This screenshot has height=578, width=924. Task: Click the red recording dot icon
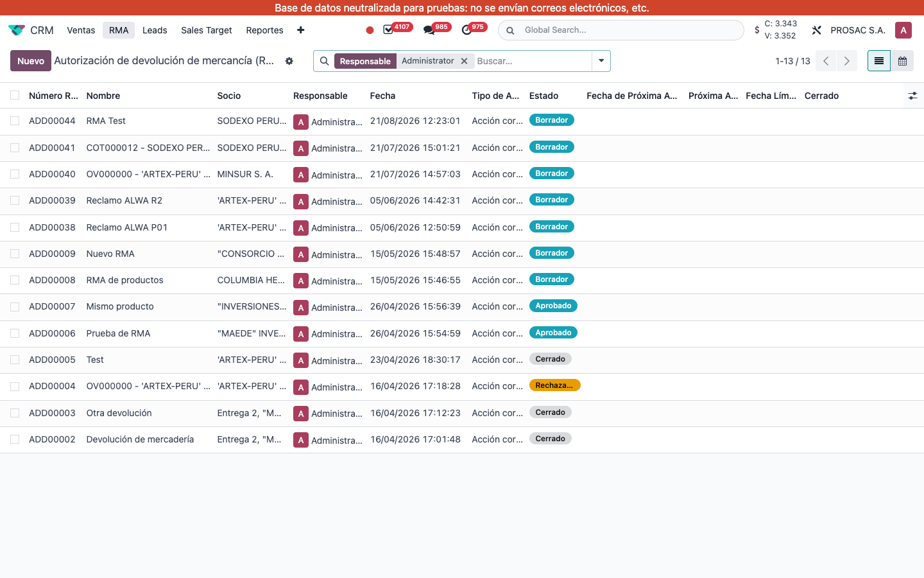point(370,30)
